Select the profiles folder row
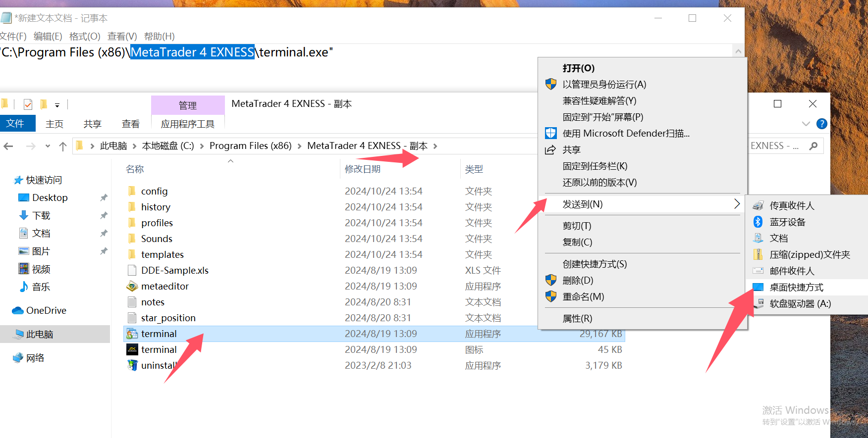The height and width of the screenshot is (438, 868). (374, 223)
